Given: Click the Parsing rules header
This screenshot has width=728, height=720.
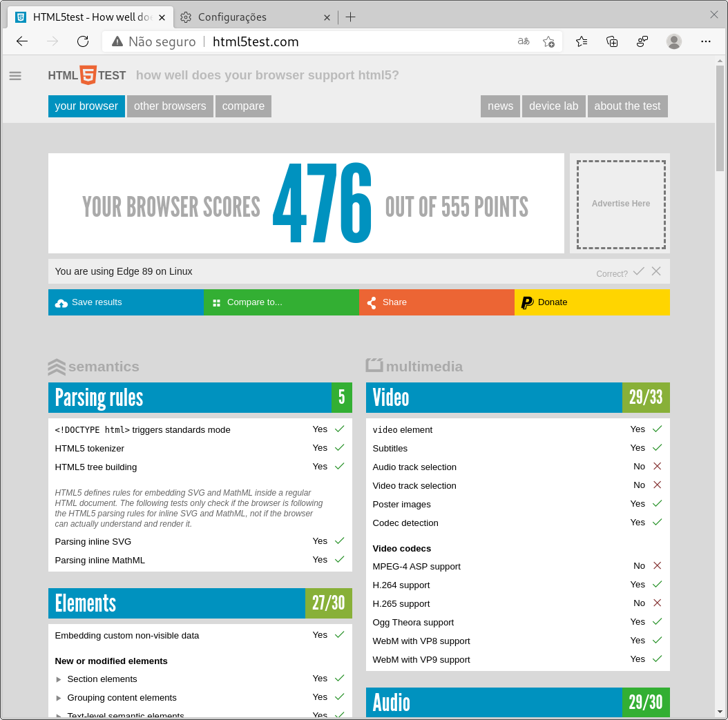Looking at the screenshot, I should (200, 398).
